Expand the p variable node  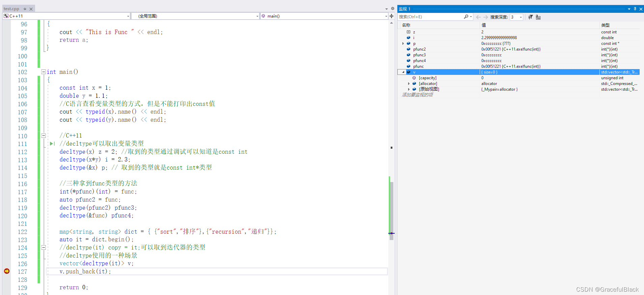pos(403,43)
